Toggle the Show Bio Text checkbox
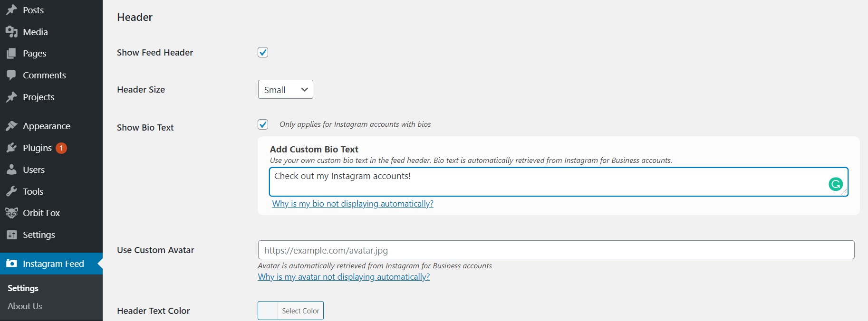This screenshot has height=321, width=868. pyautogui.click(x=263, y=124)
